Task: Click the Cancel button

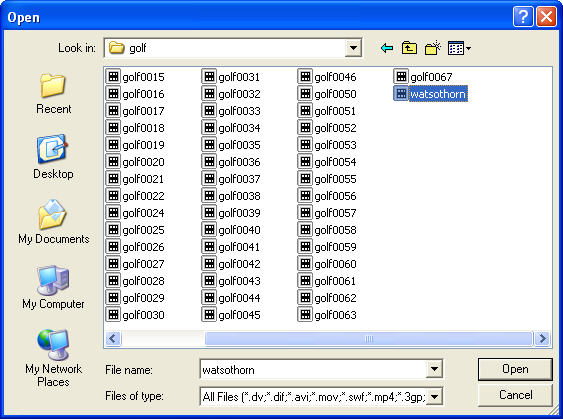Action: tap(515, 395)
